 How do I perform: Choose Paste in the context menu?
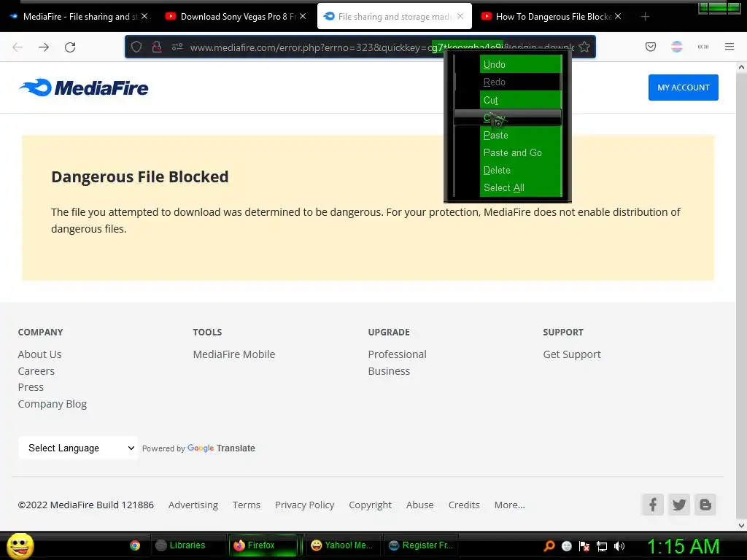pos(508,135)
